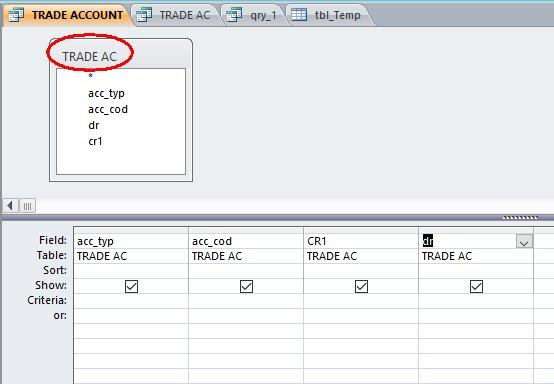The image size is (554, 384).
Task: Click the horizontal scrollbar thumb of the table pane
Action: pyautogui.click(x=28, y=205)
